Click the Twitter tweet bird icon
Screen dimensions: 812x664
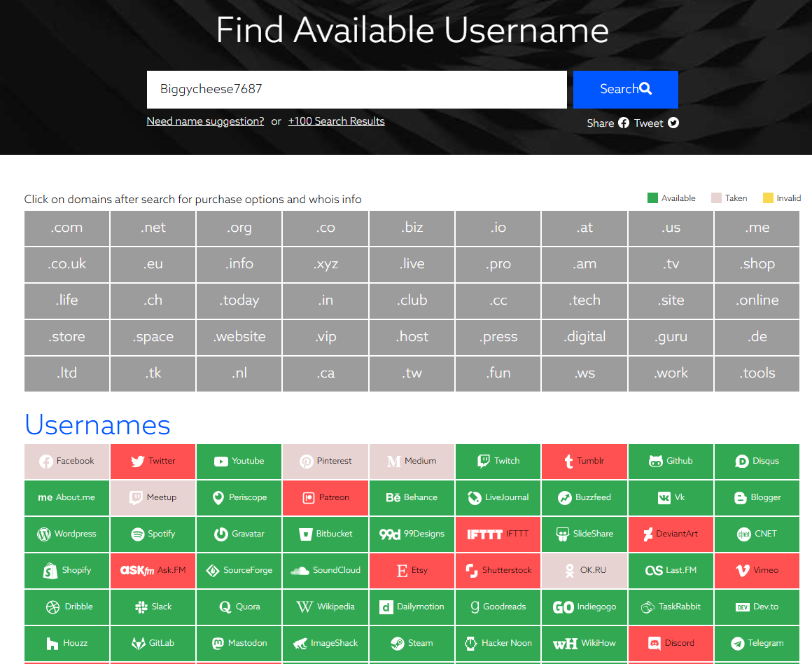pyautogui.click(x=673, y=123)
